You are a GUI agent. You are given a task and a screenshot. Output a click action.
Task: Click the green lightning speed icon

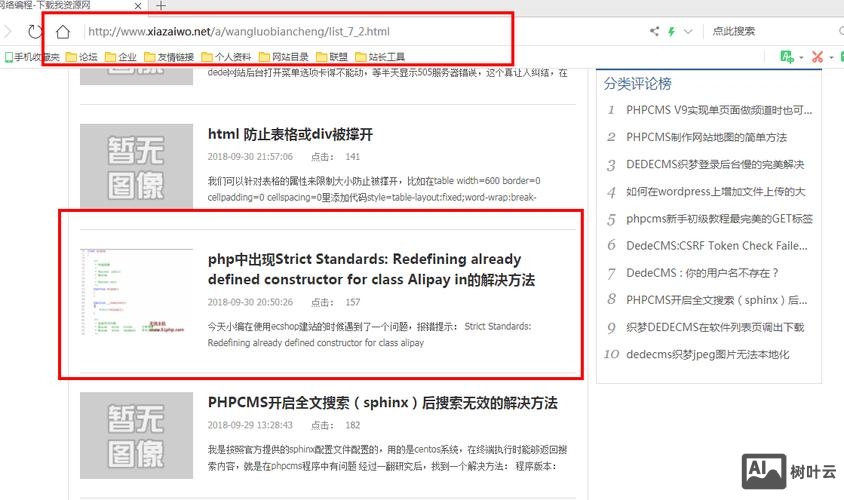671,31
